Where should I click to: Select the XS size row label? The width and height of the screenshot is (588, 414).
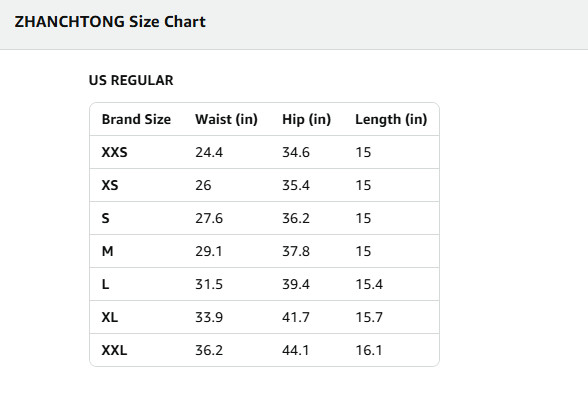pyautogui.click(x=110, y=185)
